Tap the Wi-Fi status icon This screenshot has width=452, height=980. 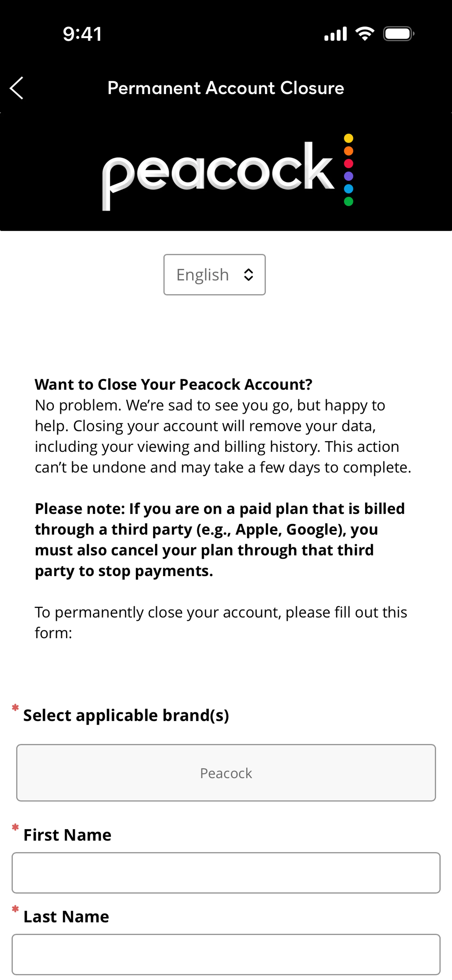[x=364, y=34]
